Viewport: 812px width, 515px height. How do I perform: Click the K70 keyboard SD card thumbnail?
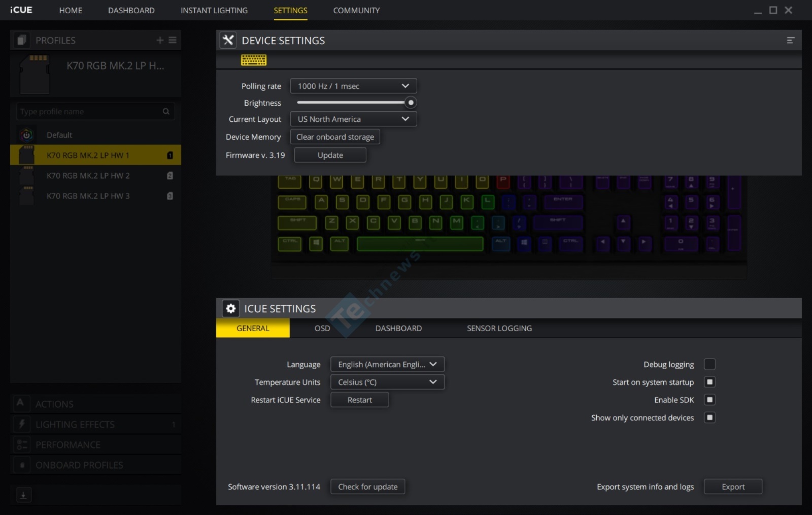(35, 74)
